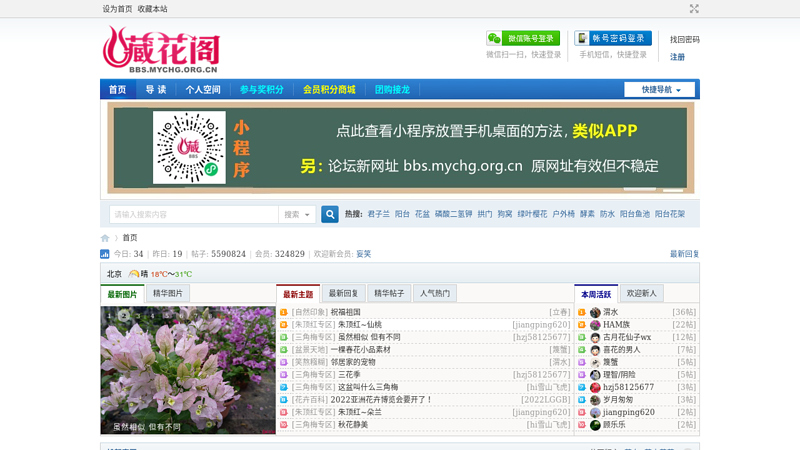Click rank icon beside 邻居家的宠物 topic

284,362
